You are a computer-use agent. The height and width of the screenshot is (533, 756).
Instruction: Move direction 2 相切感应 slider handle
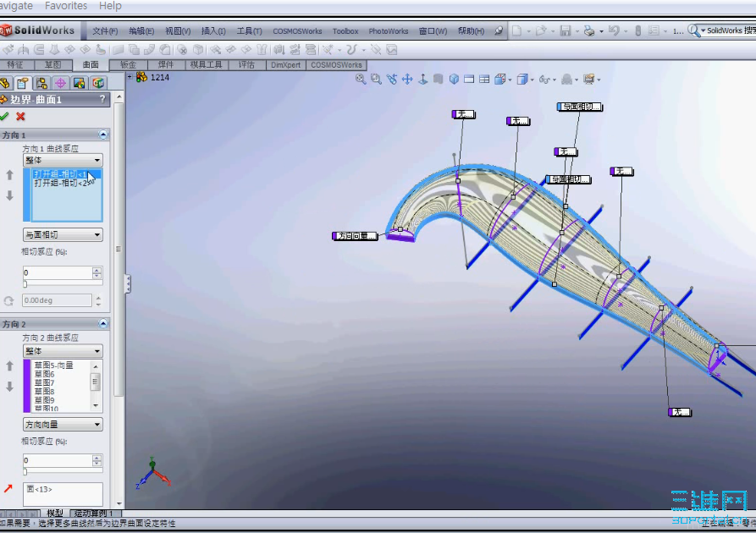[25, 471]
